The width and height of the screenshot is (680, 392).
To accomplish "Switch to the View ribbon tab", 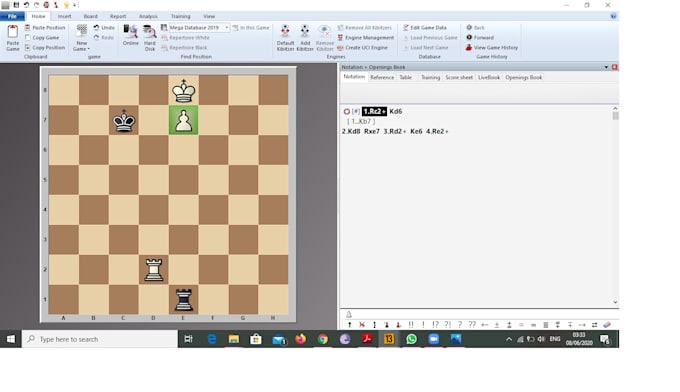I will [x=209, y=16].
